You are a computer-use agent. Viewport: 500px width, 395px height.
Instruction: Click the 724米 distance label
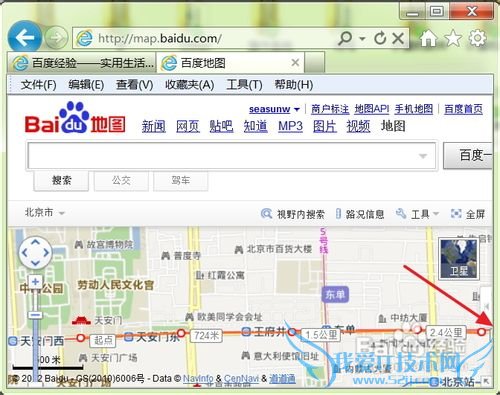pyautogui.click(x=206, y=336)
